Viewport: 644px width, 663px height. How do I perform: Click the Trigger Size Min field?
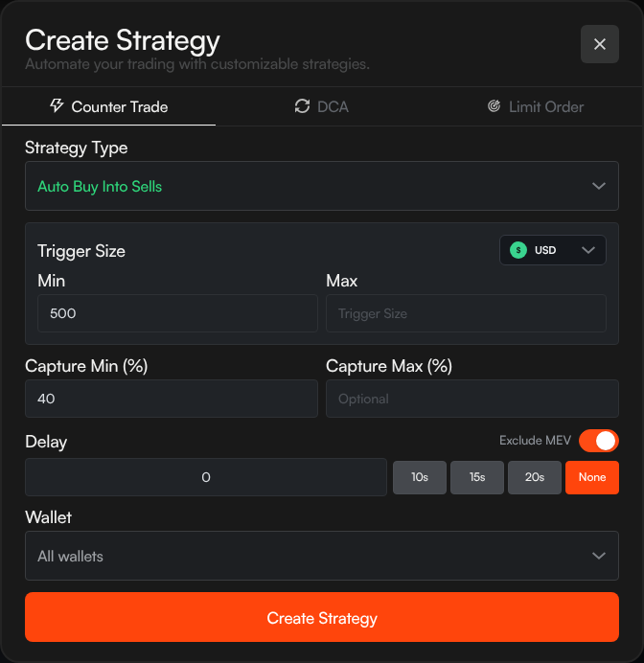click(x=177, y=313)
